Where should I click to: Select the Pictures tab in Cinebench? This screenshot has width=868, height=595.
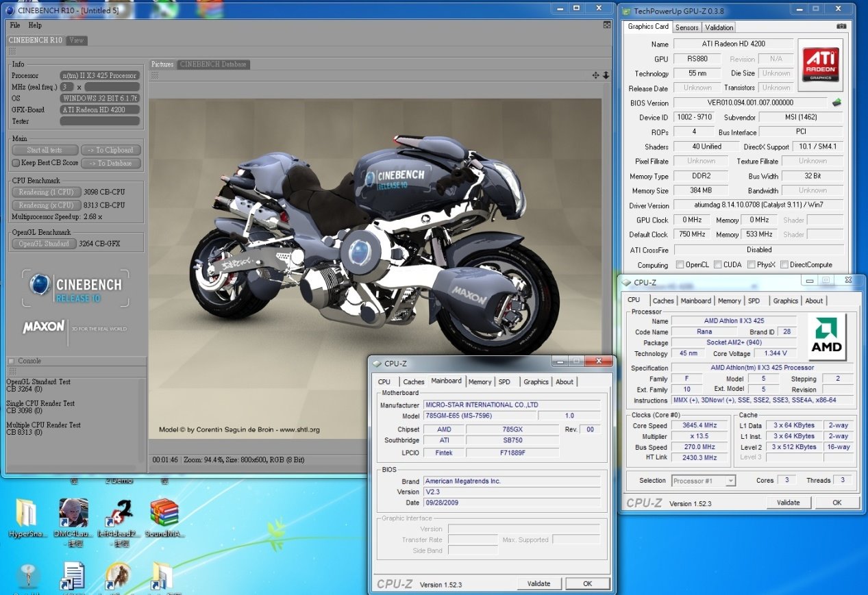162,64
